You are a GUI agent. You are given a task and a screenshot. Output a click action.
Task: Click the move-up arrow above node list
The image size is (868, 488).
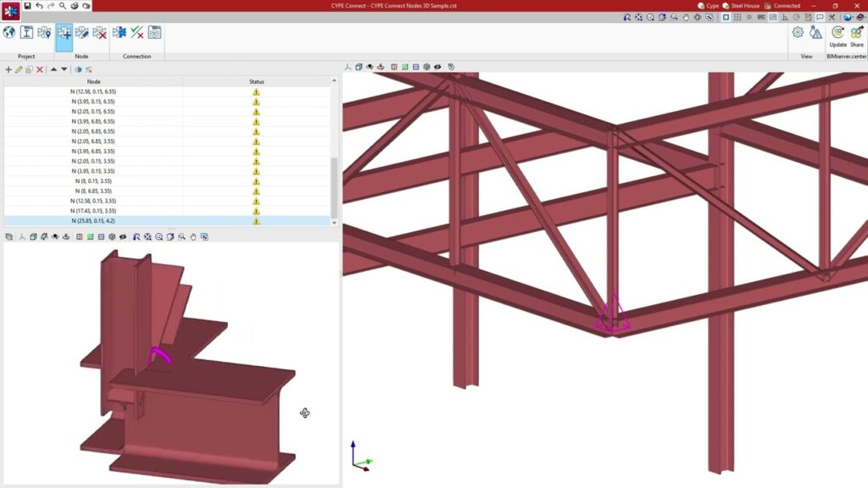53,69
